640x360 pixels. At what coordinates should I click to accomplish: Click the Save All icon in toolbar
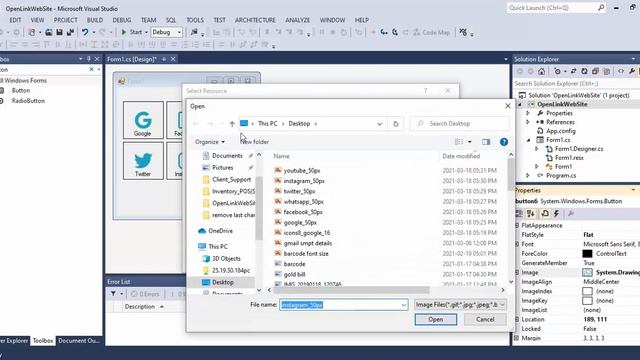70,32
